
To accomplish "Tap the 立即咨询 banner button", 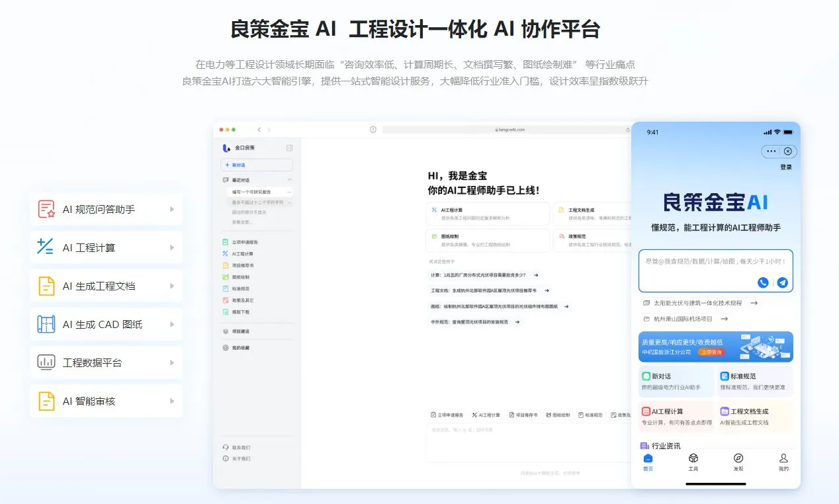I will [711, 352].
